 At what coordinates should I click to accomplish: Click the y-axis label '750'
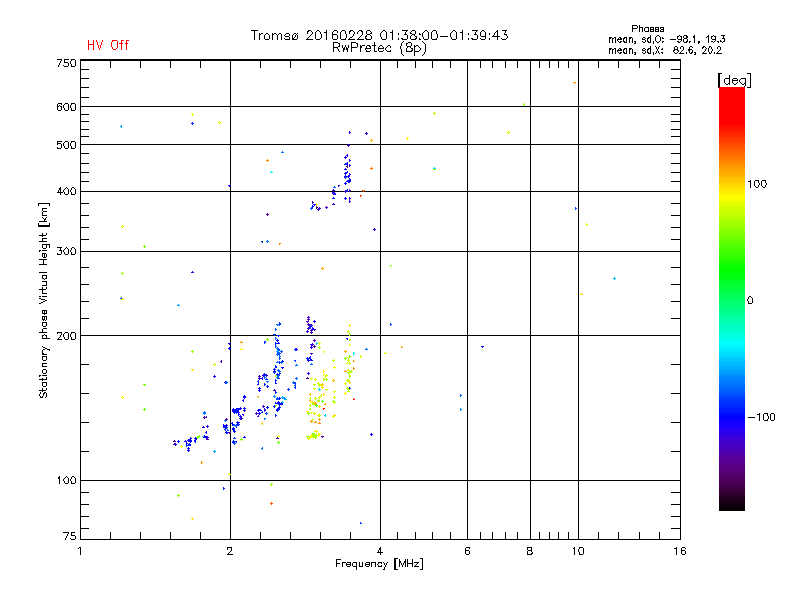point(66,63)
